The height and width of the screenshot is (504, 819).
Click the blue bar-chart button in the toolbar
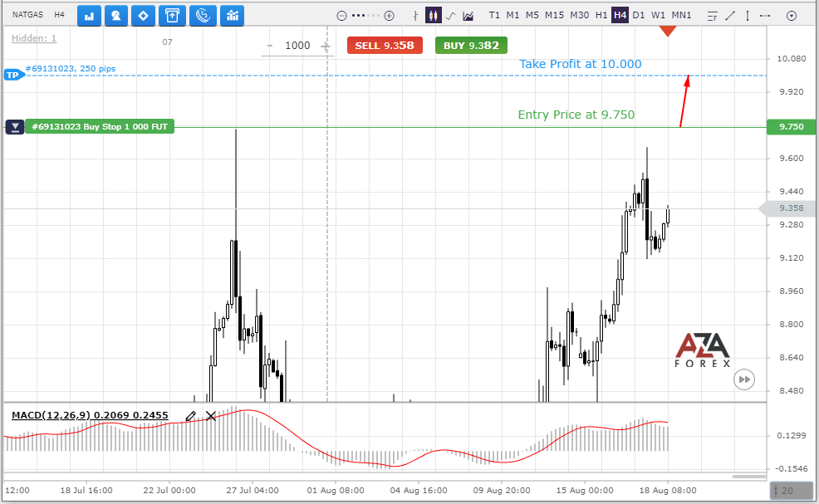coord(89,16)
